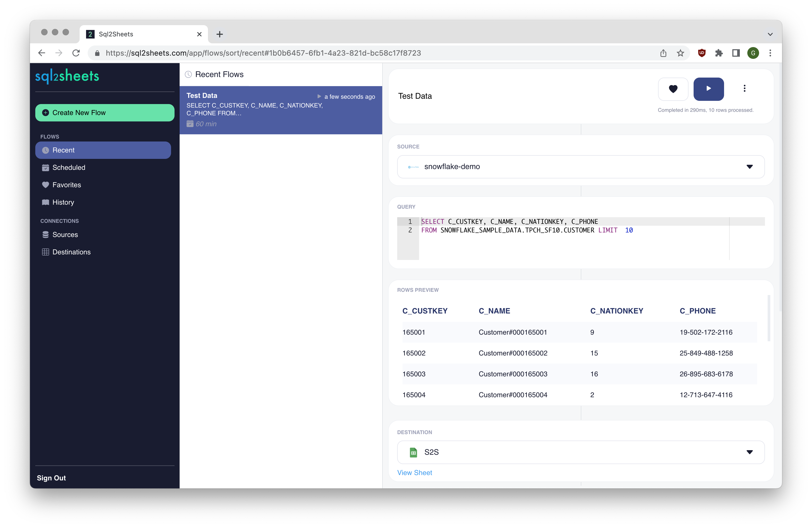
Task: Click Create New Flow button
Action: [x=105, y=113]
